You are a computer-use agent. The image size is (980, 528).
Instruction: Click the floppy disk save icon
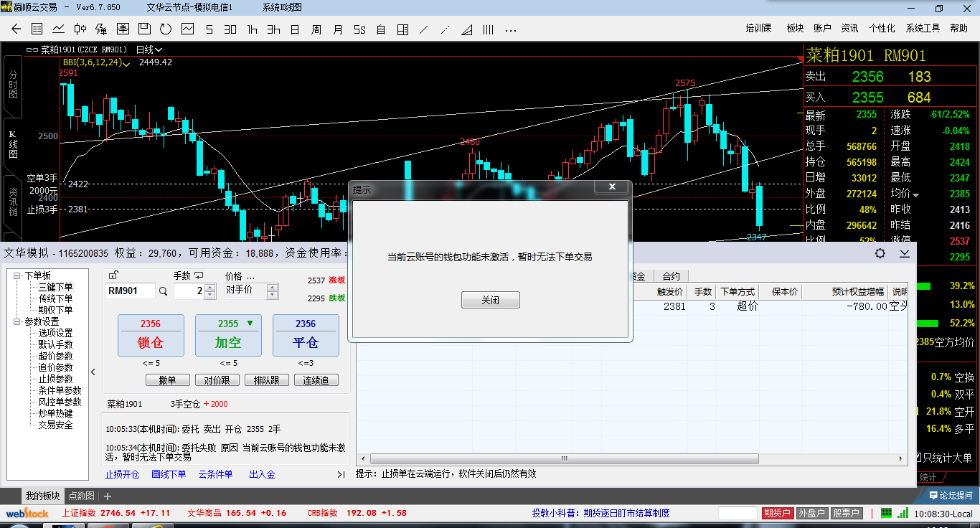coord(144,29)
